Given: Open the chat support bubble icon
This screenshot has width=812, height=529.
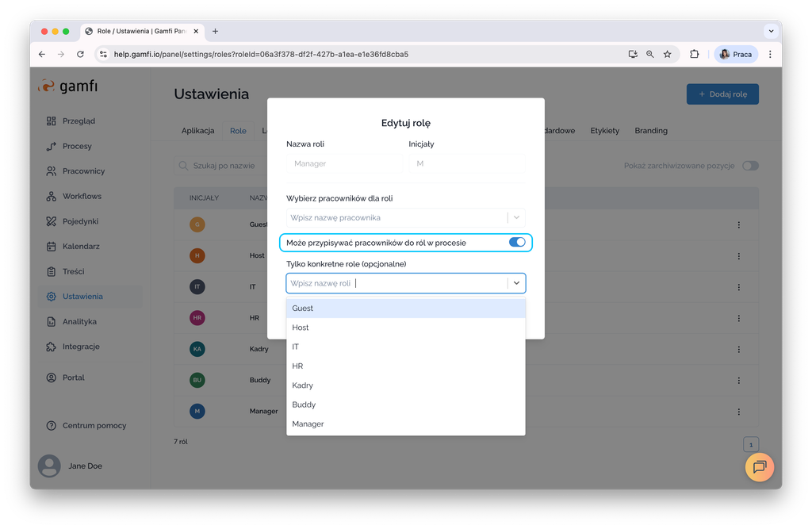Looking at the screenshot, I should click(759, 467).
